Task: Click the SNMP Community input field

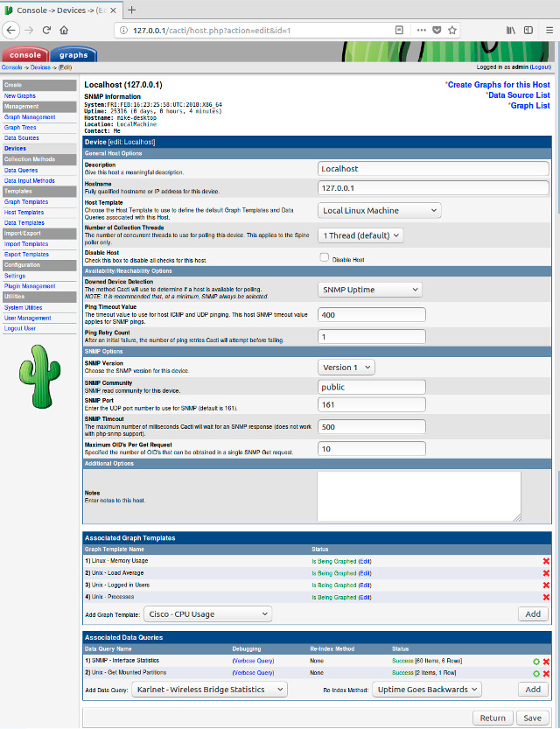Action: coord(371,387)
